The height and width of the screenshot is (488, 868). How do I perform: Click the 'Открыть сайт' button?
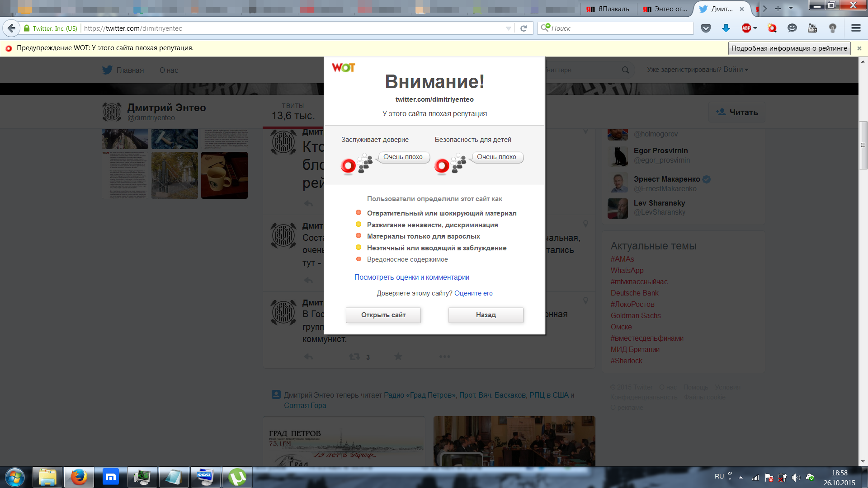tap(383, 315)
